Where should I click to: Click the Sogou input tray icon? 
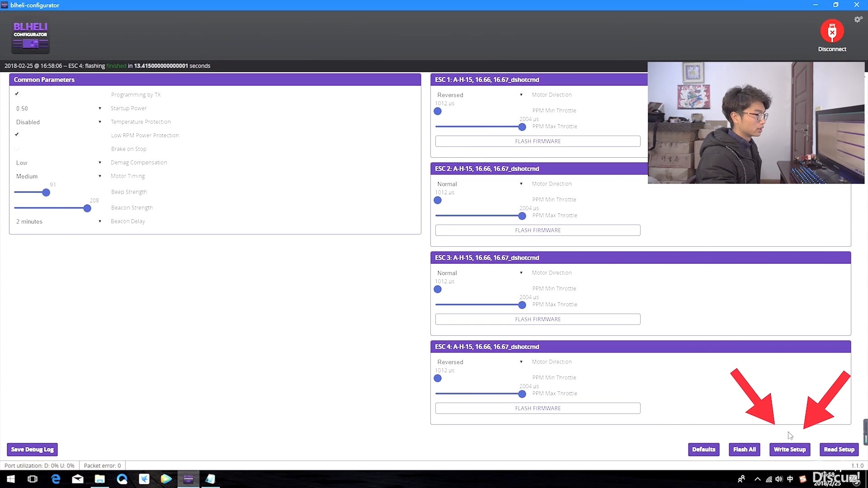tap(803, 479)
